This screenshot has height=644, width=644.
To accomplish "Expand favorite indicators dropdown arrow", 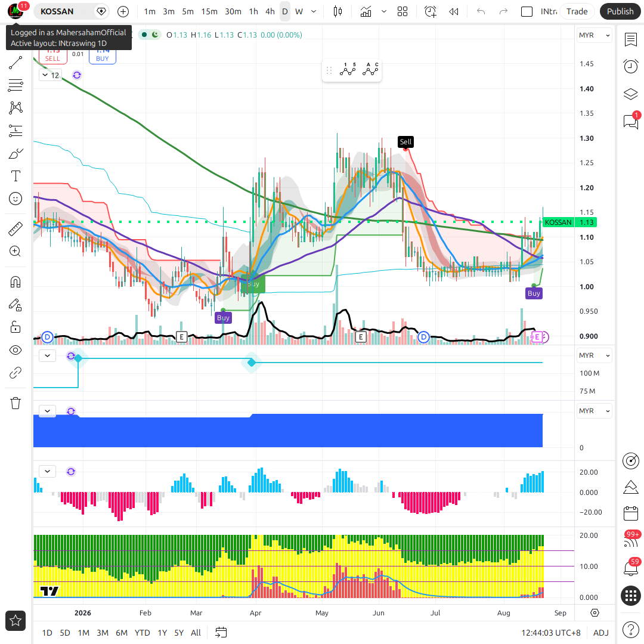I will coord(384,11).
